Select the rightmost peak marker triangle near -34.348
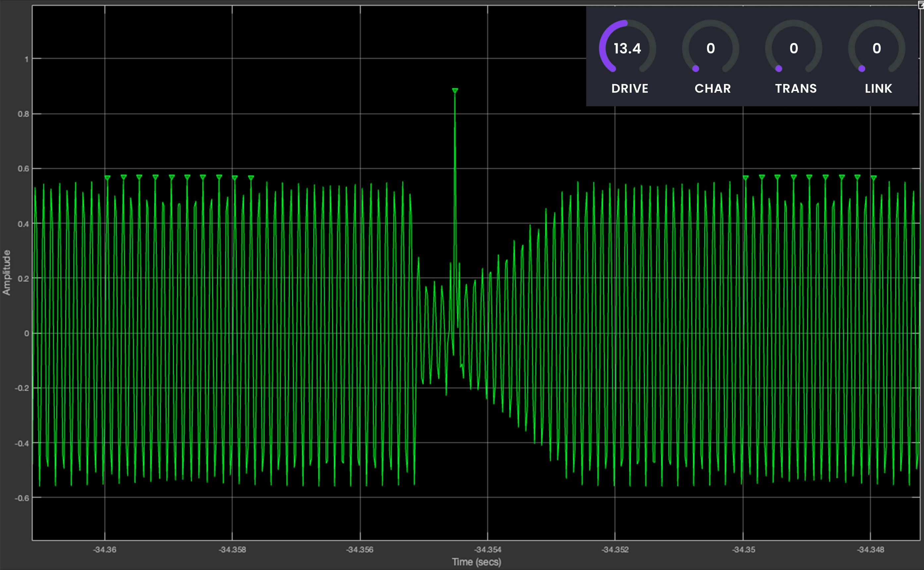The width and height of the screenshot is (924, 570). 873,177
